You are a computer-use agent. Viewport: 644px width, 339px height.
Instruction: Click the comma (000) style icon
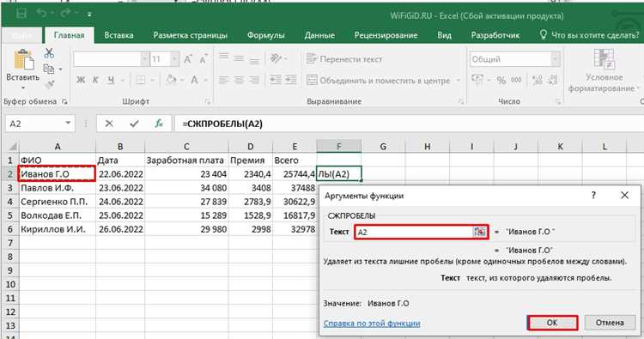click(x=516, y=80)
